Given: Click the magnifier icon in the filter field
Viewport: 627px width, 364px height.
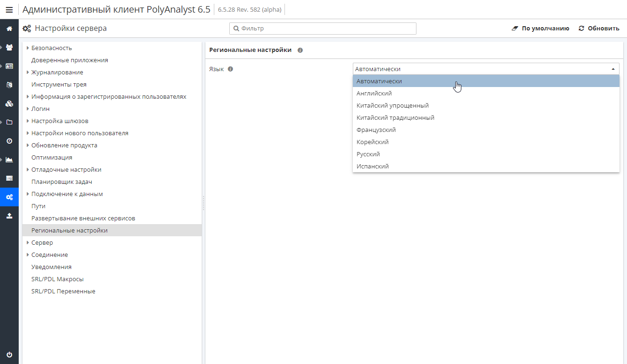Looking at the screenshot, I should point(236,29).
